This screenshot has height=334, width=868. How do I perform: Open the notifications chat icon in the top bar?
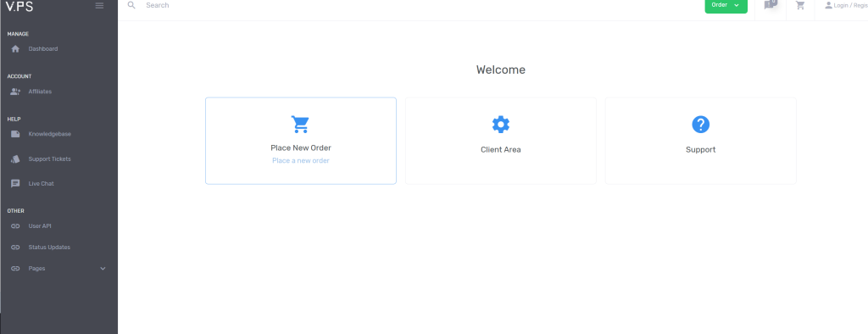[769, 5]
